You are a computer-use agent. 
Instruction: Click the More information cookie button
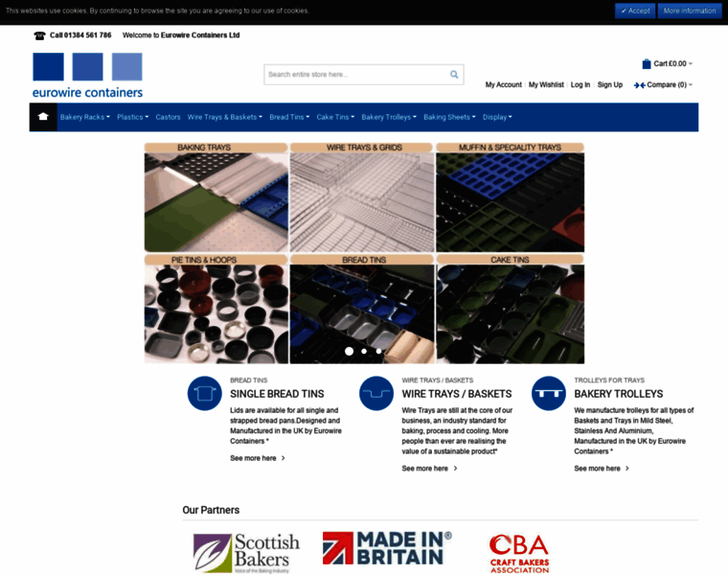tap(690, 11)
